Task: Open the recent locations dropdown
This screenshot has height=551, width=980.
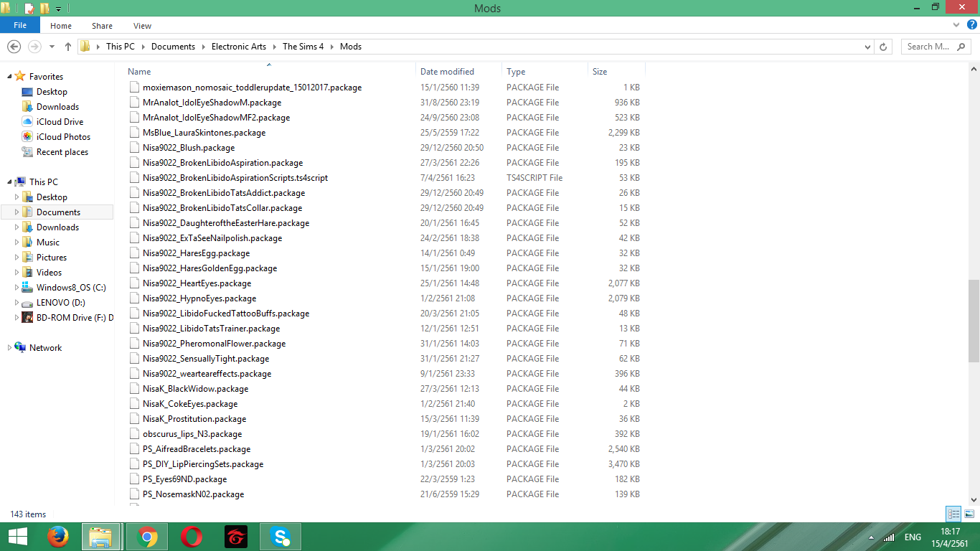Action: [x=52, y=47]
